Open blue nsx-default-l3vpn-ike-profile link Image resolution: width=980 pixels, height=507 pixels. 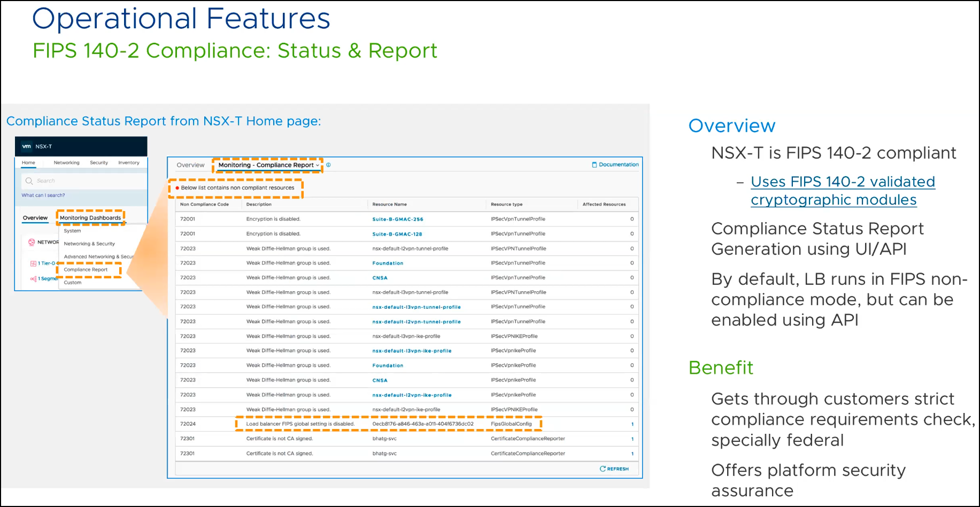click(412, 351)
